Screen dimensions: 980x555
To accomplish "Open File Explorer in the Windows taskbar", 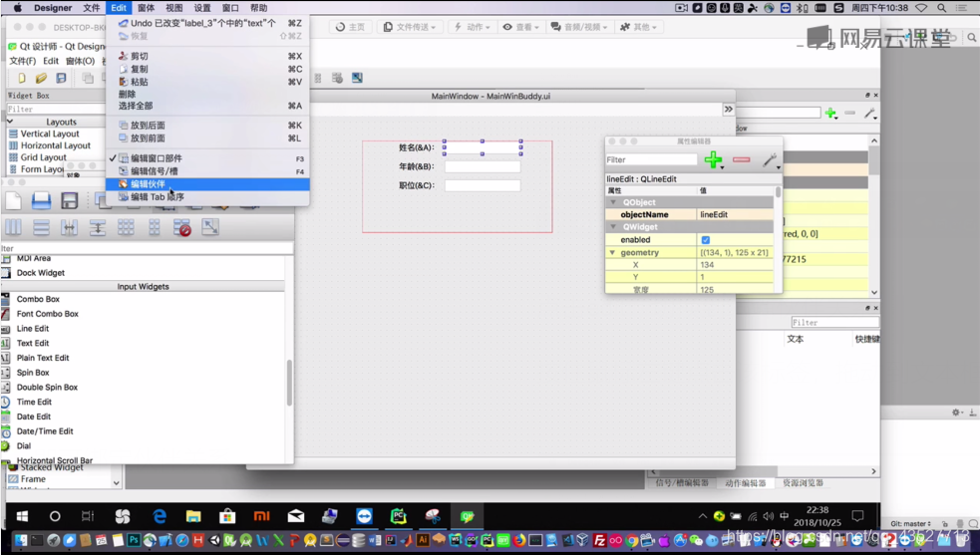I will tap(193, 516).
